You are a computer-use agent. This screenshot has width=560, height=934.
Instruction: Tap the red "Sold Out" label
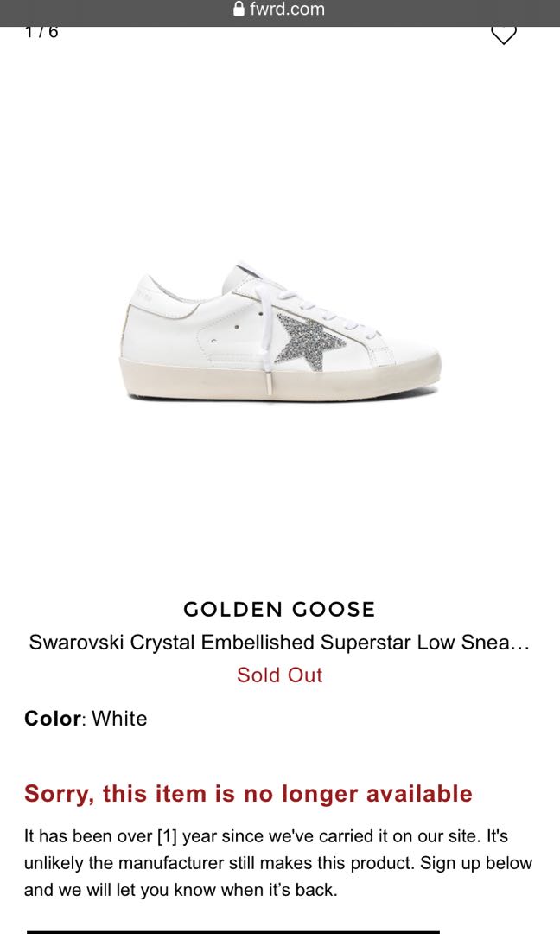point(280,675)
